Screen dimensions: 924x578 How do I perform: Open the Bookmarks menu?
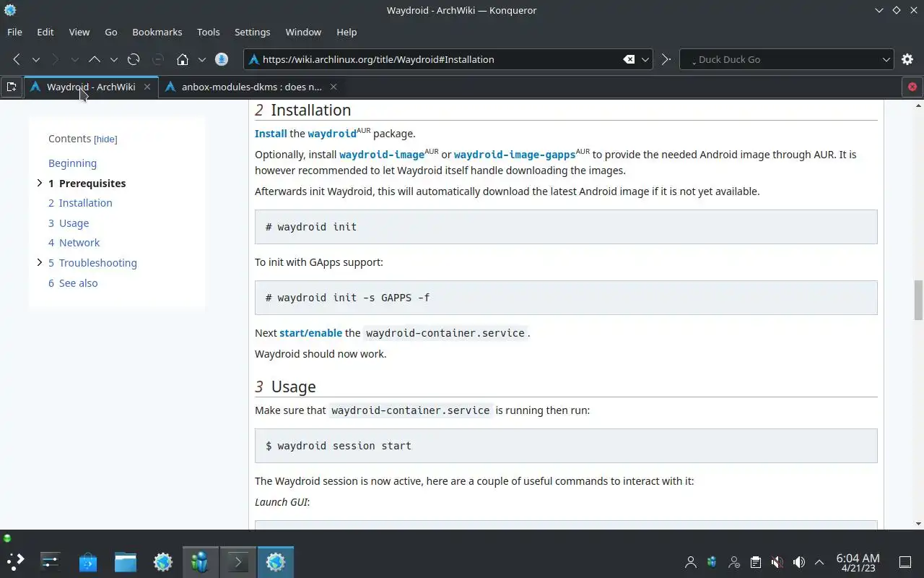[x=157, y=32]
